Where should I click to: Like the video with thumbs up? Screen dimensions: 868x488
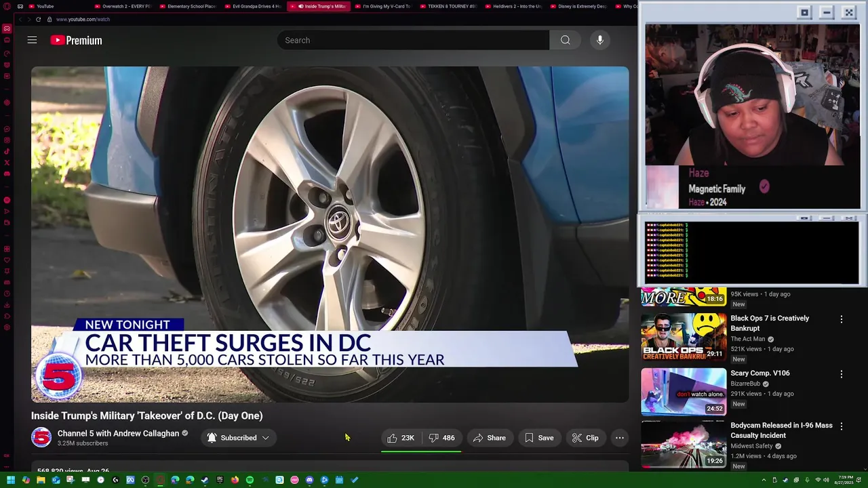(x=401, y=438)
